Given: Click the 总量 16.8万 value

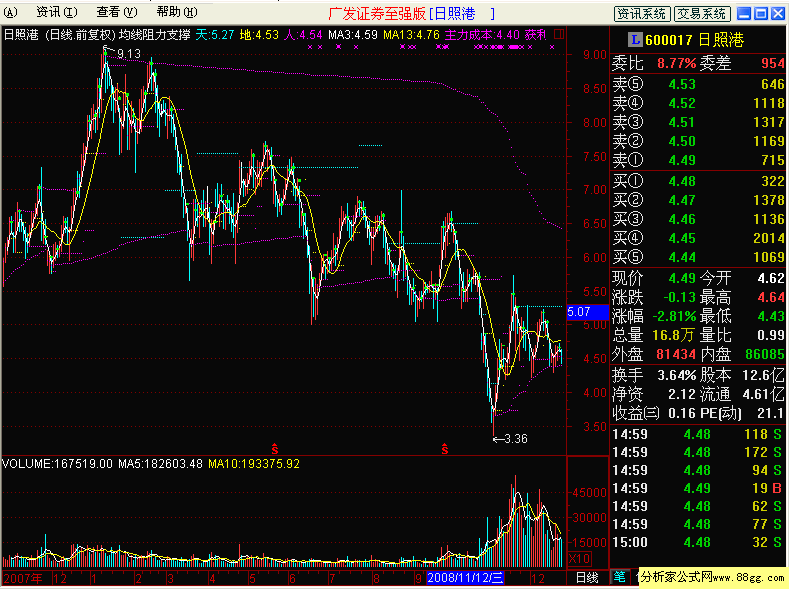Looking at the screenshot, I should 673,335.
